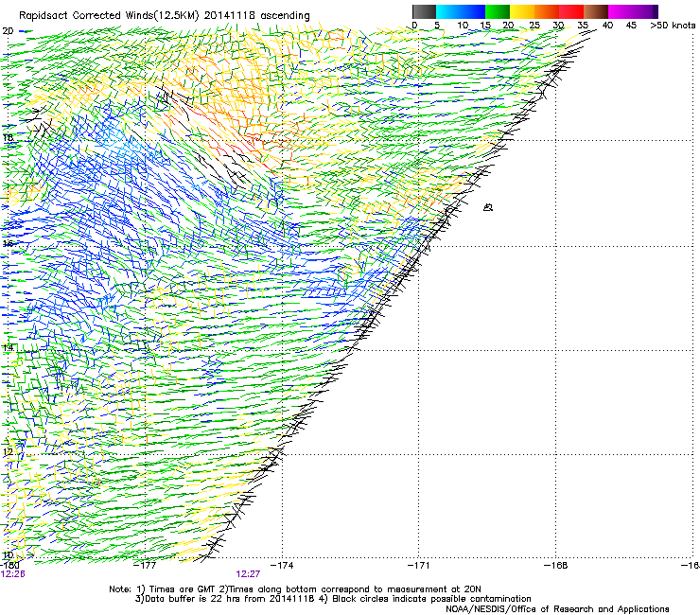The image size is (700, 615).
Task: Click the yellow 20-25 knots color band
Action: point(522,11)
